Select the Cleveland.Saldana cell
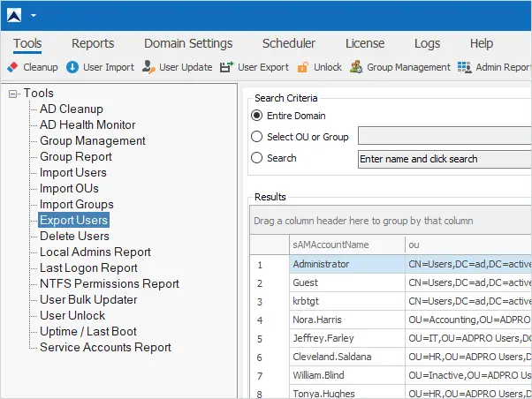The height and width of the screenshot is (399, 532). [x=347, y=357]
